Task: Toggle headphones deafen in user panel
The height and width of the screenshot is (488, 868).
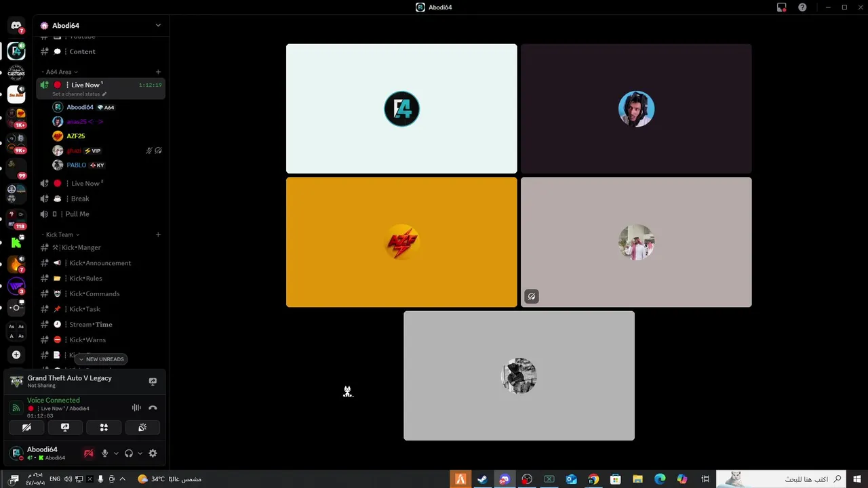Action: coord(129,453)
